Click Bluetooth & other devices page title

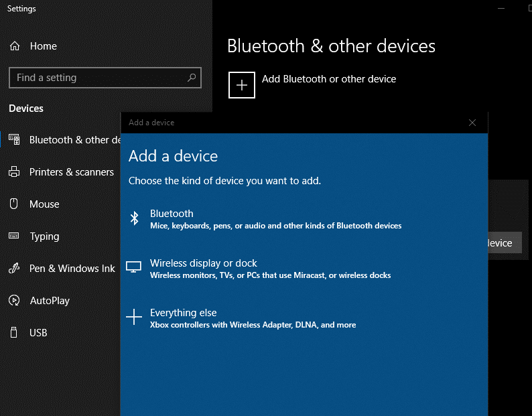[331, 46]
